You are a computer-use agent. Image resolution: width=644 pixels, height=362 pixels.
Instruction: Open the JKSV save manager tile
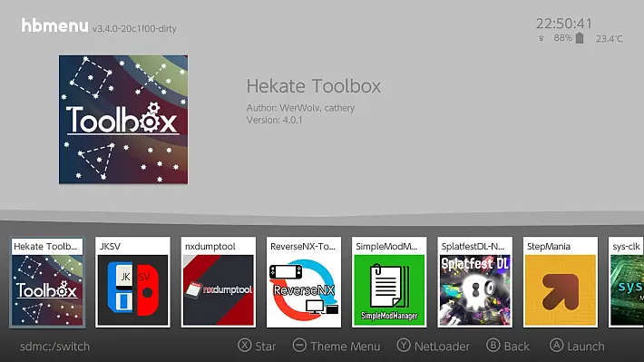[x=132, y=282]
